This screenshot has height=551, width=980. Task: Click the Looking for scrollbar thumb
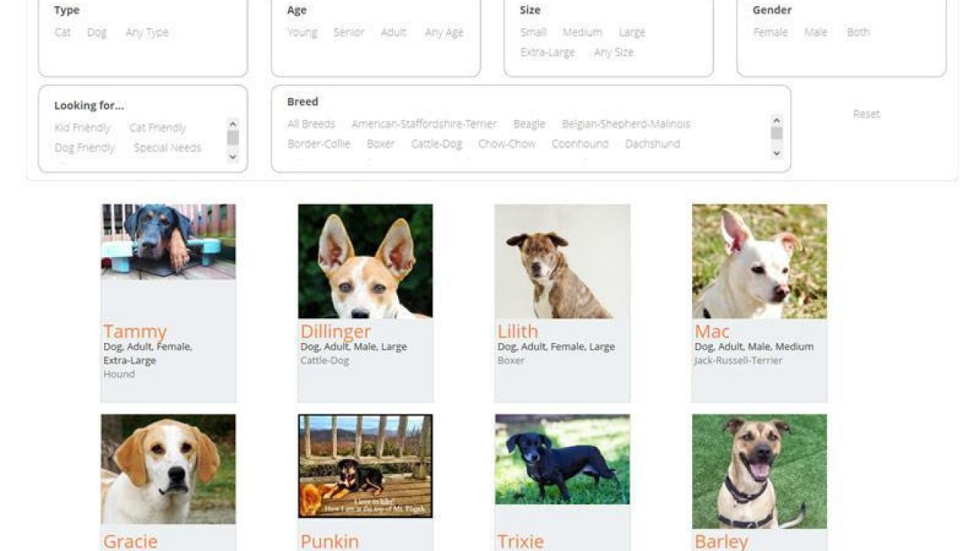pos(234,138)
